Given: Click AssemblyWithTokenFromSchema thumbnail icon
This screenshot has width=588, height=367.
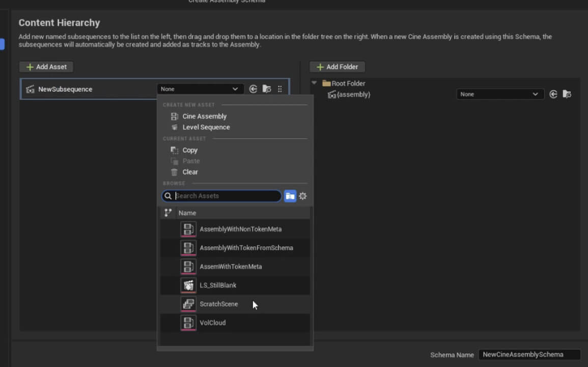Looking at the screenshot, I should tap(188, 248).
